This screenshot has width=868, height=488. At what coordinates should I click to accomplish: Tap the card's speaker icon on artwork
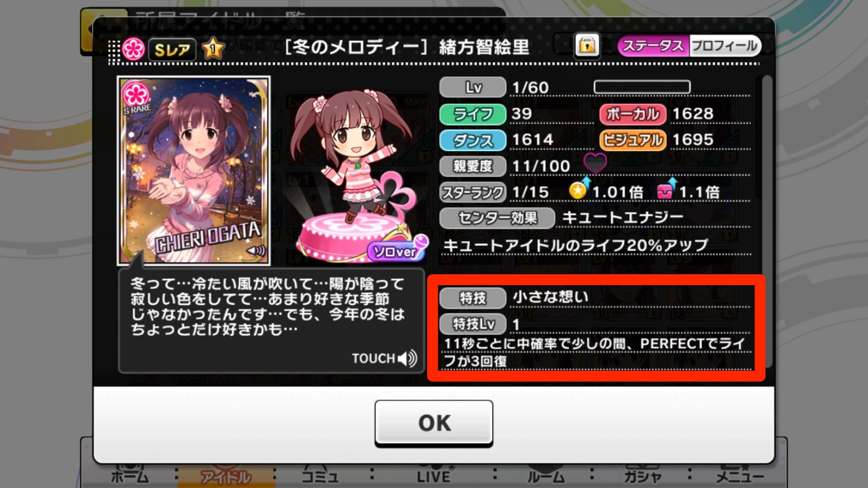[x=256, y=251]
